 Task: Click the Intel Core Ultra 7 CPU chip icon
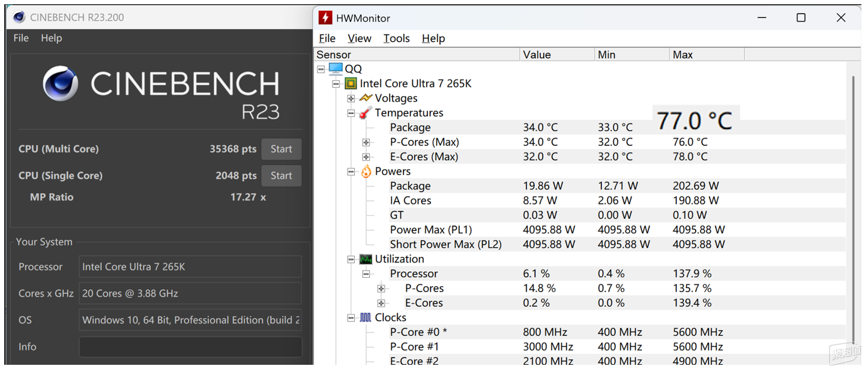click(x=351, y=83)
